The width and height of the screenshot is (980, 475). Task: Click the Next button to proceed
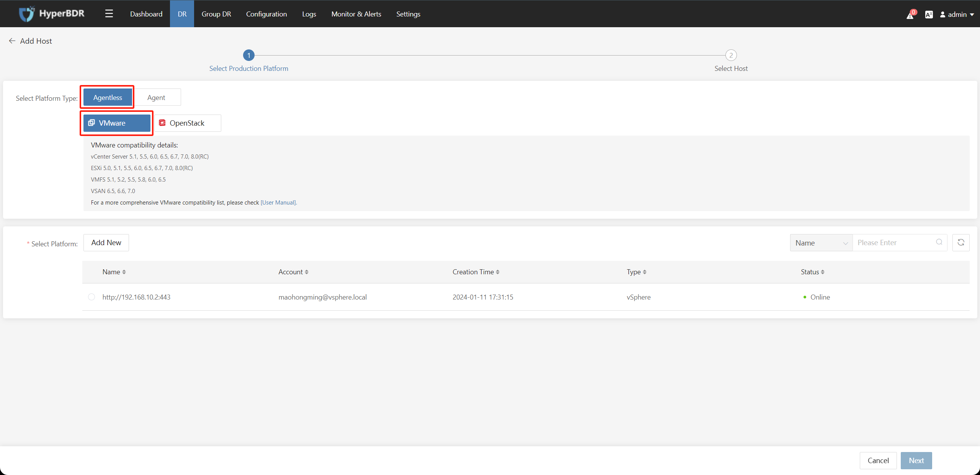click(x=917, y=460)
